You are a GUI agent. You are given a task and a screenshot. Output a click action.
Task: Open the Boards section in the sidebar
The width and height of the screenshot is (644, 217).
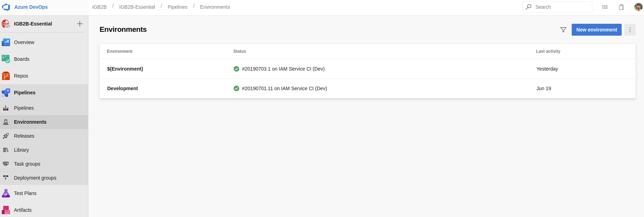click(6, 59)
